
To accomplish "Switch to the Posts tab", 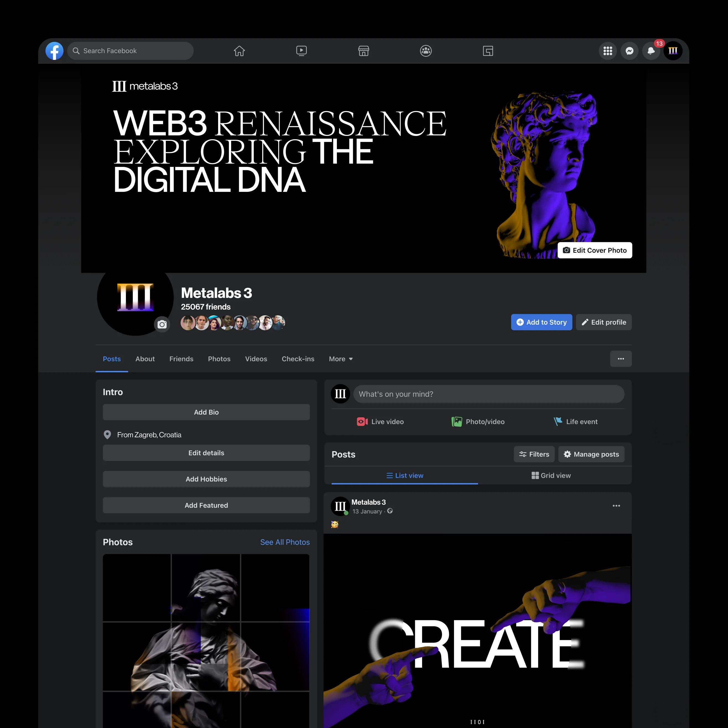I will [112, 359].
